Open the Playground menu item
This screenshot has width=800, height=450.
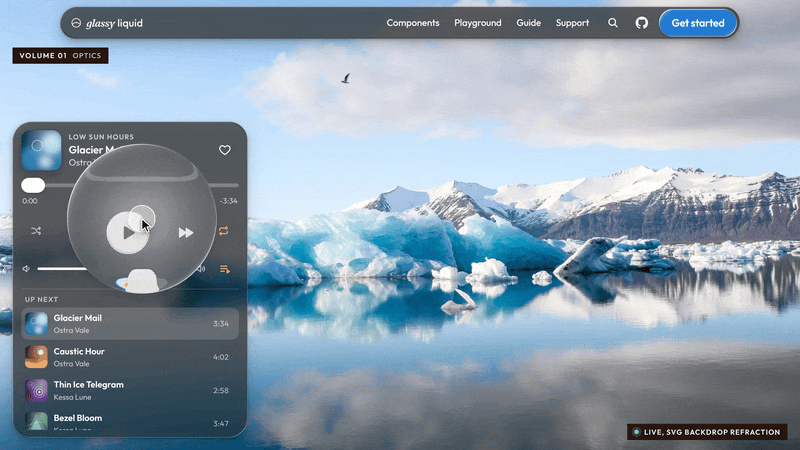pyautogui.click(x=478, y=23)
